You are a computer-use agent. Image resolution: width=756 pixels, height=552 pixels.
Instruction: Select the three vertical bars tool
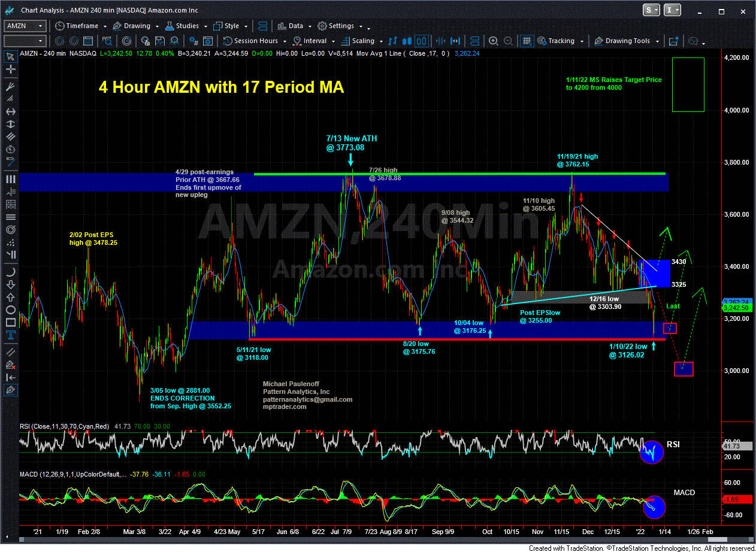[10, 179]
